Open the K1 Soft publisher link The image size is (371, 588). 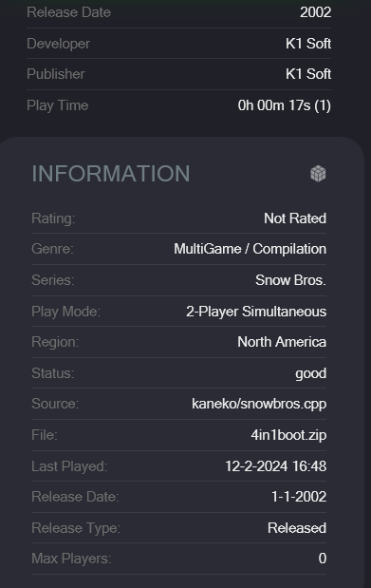[x=308, y=74]
